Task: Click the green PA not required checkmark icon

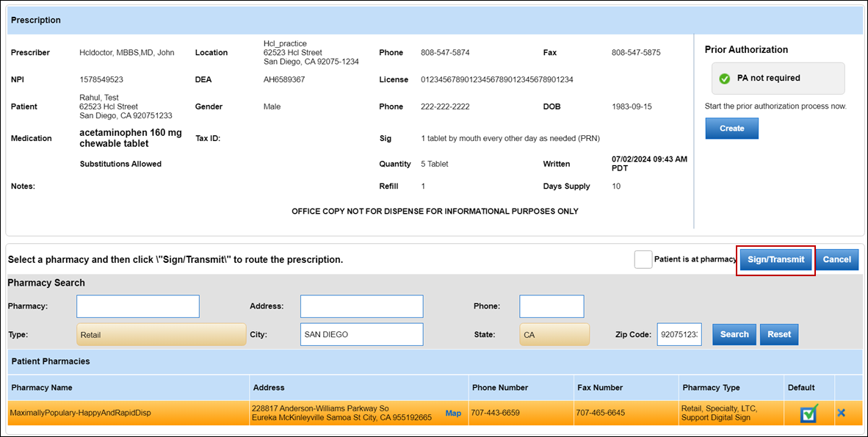Action: pyautogui.click(x=724, y=79)
